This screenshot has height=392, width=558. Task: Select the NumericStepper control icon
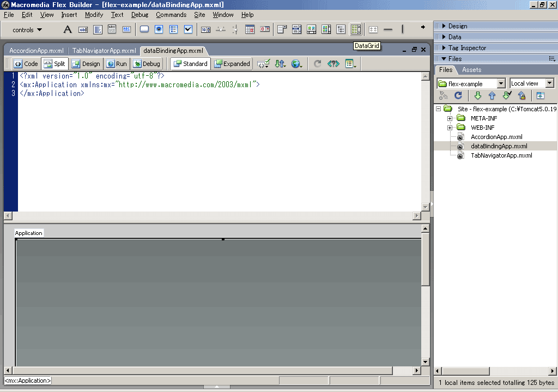pyautogui.click(x=205, y=29)
